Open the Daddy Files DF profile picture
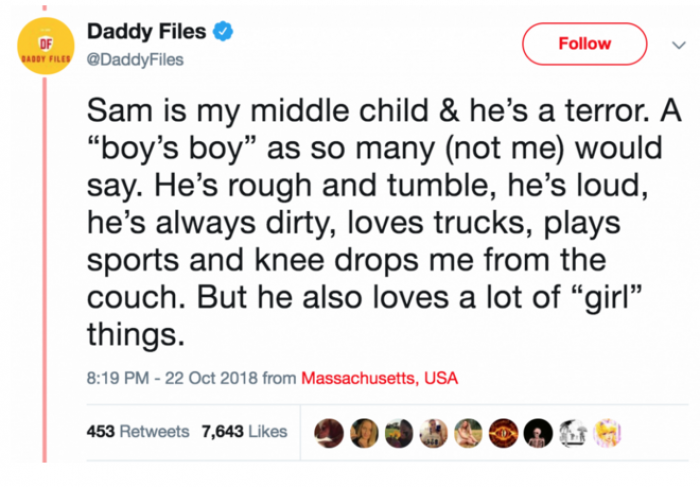This screenshot has height=487, width=700. pyautogui.click(x=43, y=46)
